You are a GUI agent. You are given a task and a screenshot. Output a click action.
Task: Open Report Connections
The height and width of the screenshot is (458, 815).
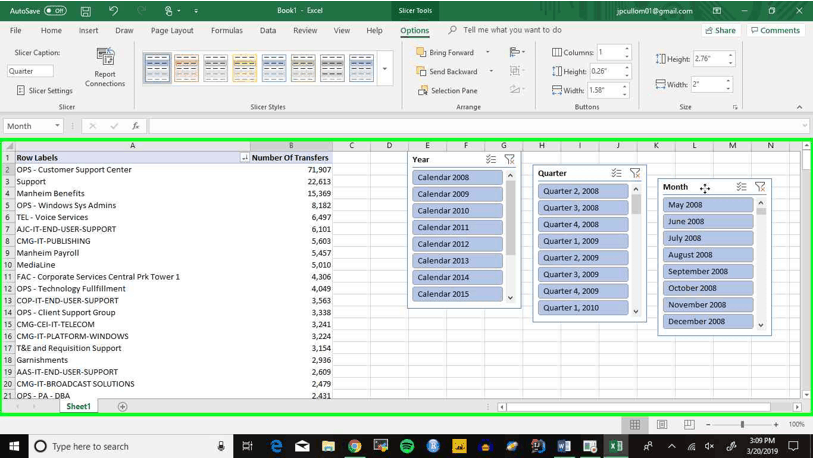[105, 68]
